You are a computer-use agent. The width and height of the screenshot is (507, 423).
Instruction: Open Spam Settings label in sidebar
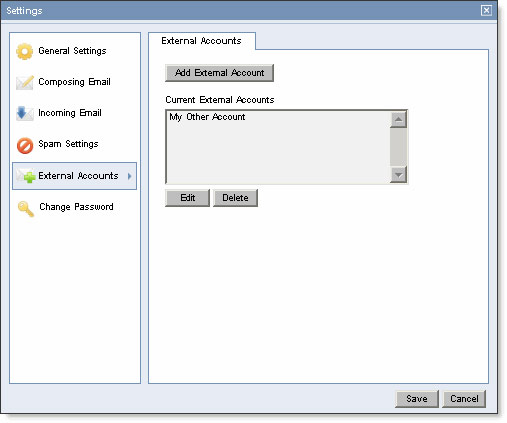(68, 144)
